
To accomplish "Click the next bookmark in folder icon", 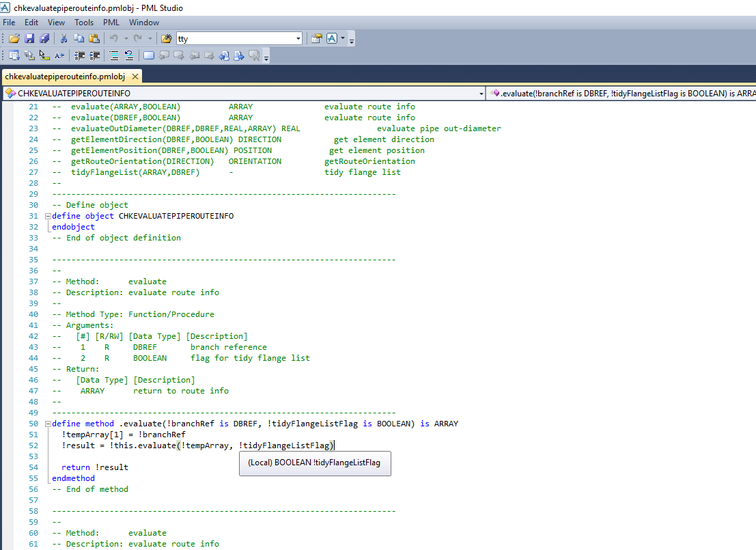I will coord(209,55).
